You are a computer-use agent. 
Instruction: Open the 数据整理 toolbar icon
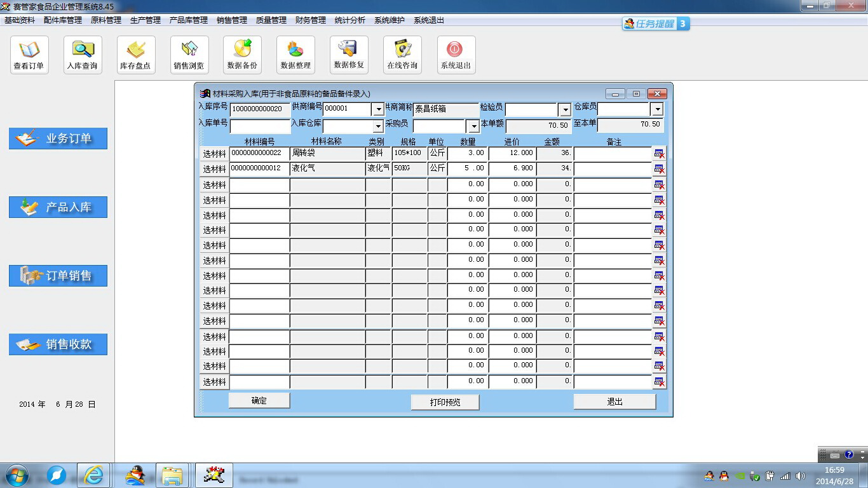295,55
